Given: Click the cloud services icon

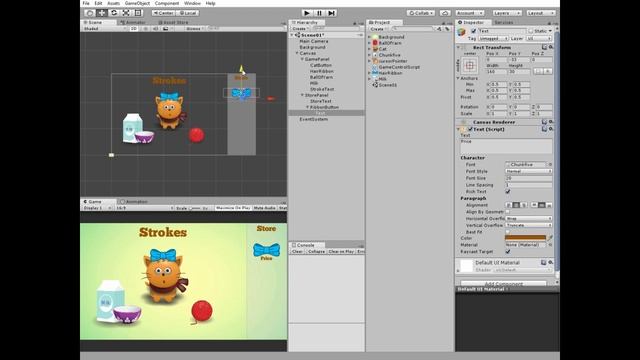Looking at the screenshot, I should pyautogui.click(x=445, y=13).
